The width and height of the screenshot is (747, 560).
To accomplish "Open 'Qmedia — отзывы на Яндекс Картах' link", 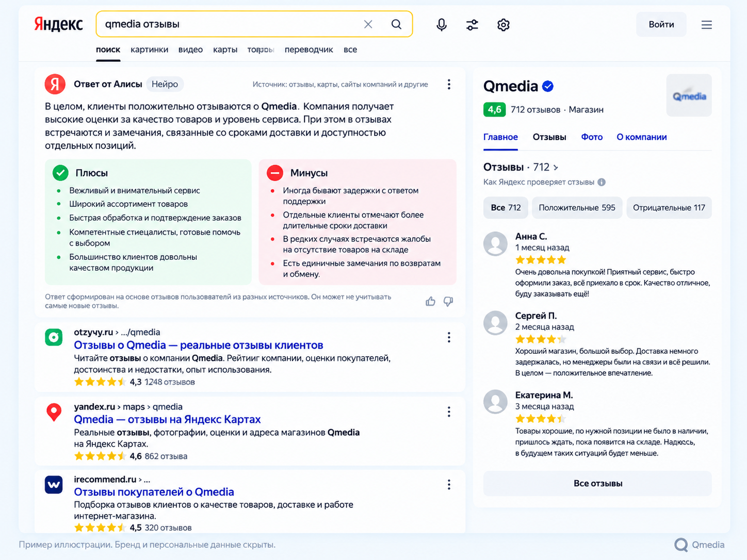I will coord(167,419).
